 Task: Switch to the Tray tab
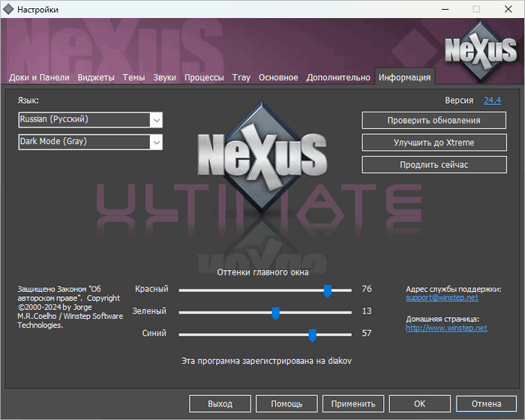(x=241, y=77)
